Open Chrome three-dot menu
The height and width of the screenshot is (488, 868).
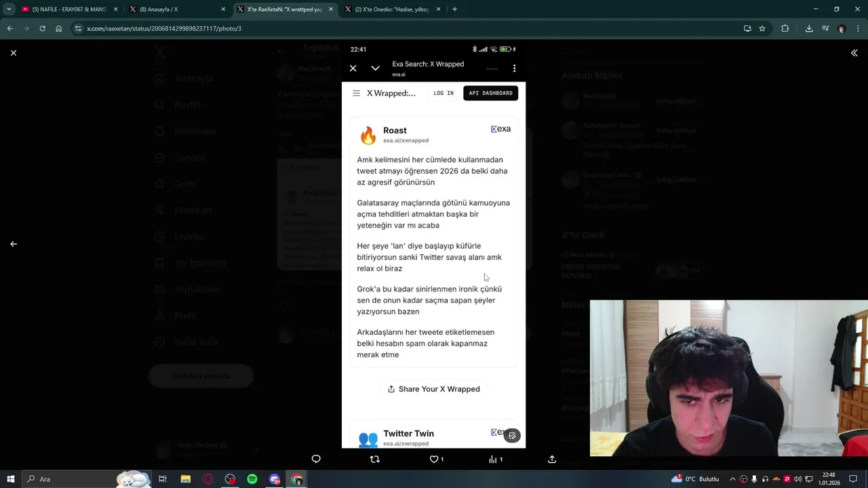tap(858, 28)
